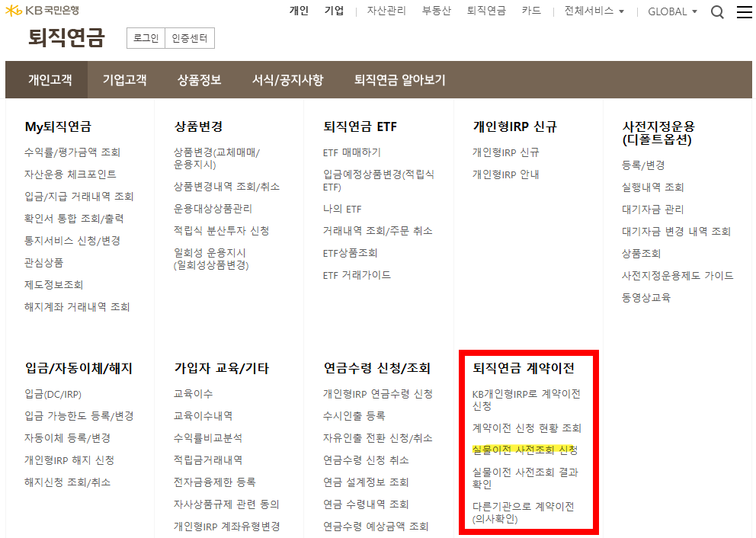Open 개인형IRP 안내
The height and width of the screenshot is (538, 756).
[506, 175]
